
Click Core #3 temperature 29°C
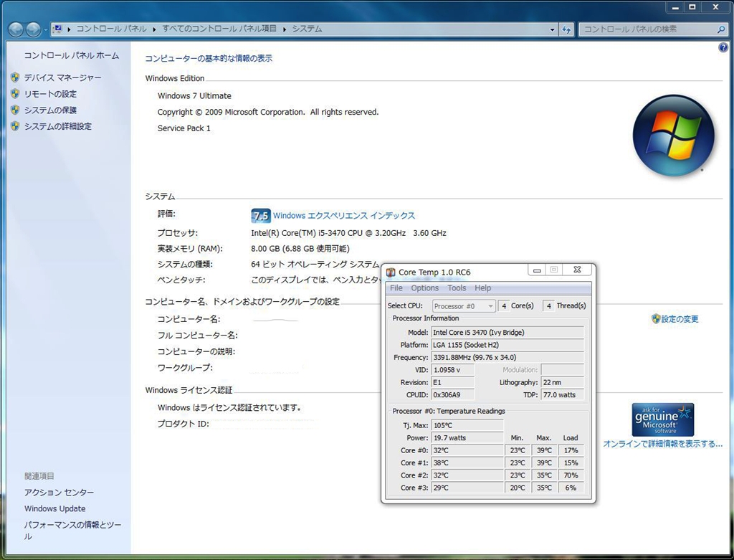click(x=467, y=488)
